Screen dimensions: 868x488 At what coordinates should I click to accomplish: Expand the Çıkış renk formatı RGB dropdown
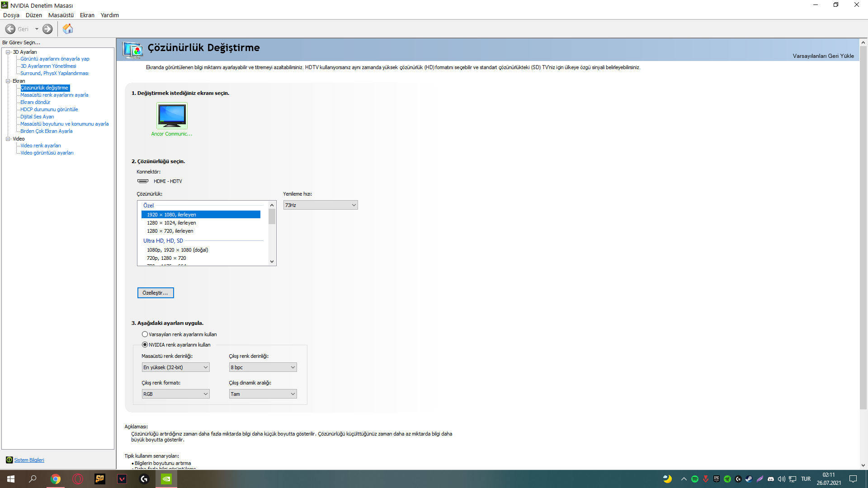[175, 394]
